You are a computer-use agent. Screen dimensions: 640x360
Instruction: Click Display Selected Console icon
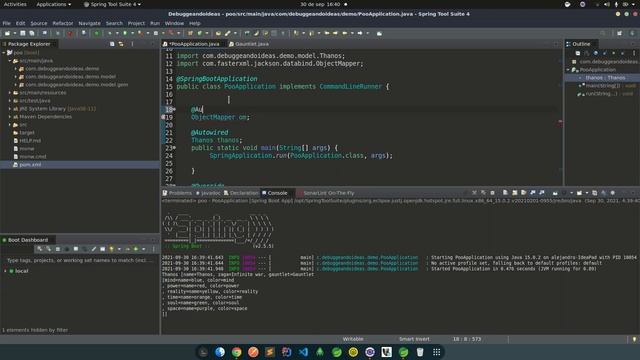[564, 193]
